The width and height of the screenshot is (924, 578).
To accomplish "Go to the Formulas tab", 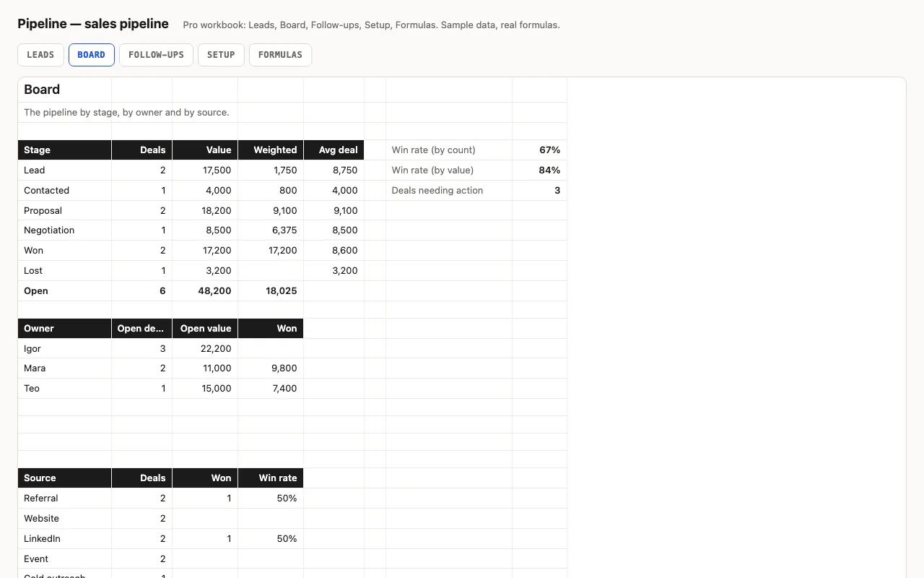I will [x=280, y=55].
